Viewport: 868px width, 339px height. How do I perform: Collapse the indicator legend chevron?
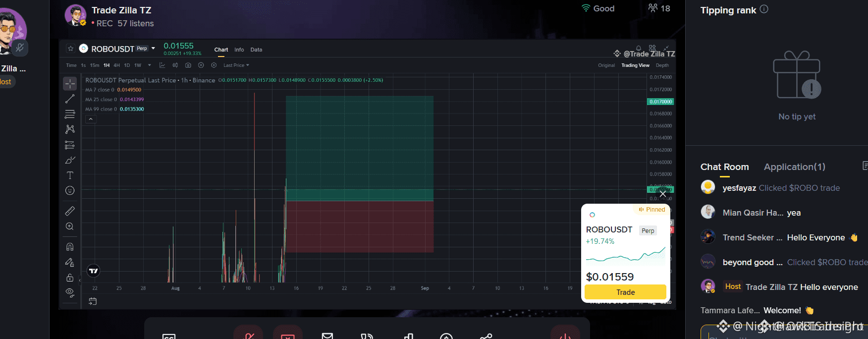[x=91, y=119]
